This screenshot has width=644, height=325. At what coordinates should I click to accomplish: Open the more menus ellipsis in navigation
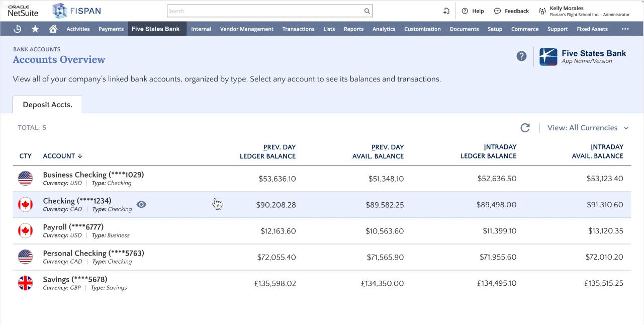click(625, 29)
